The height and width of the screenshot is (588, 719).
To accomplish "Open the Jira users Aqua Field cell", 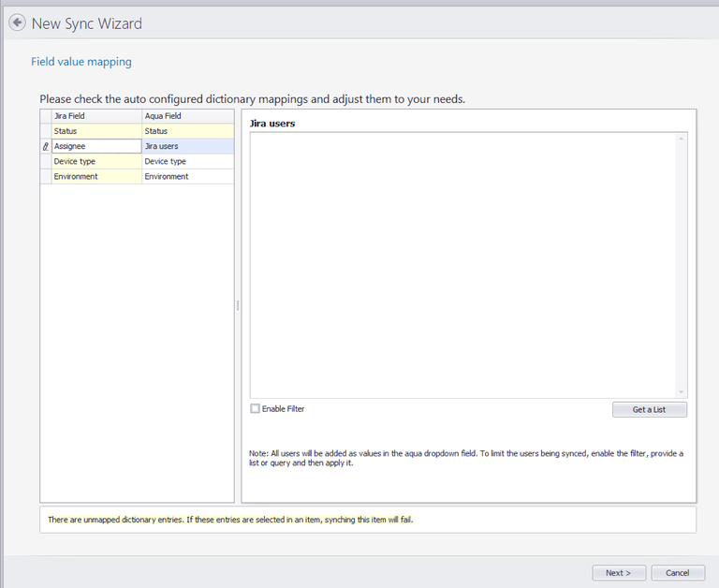I will (187, 146).
